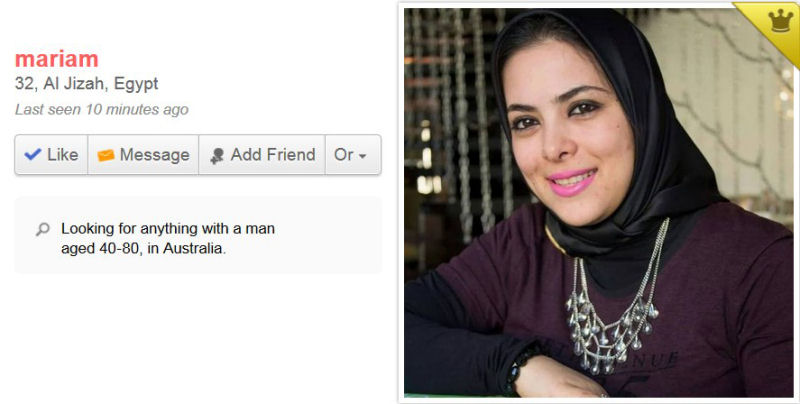Click the person silhouette icon on Add Friend

pyautogui.click(x=217, y=156)
